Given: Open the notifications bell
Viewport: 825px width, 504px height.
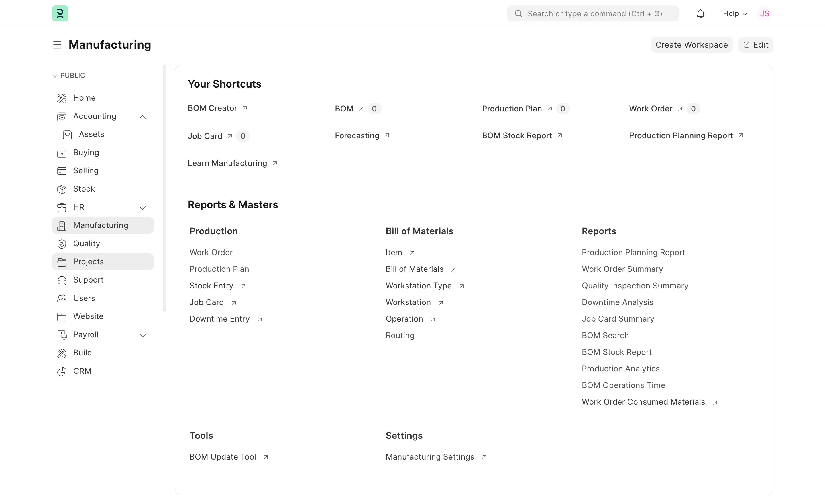Looking at the screenshot, I should coord(700,13).
